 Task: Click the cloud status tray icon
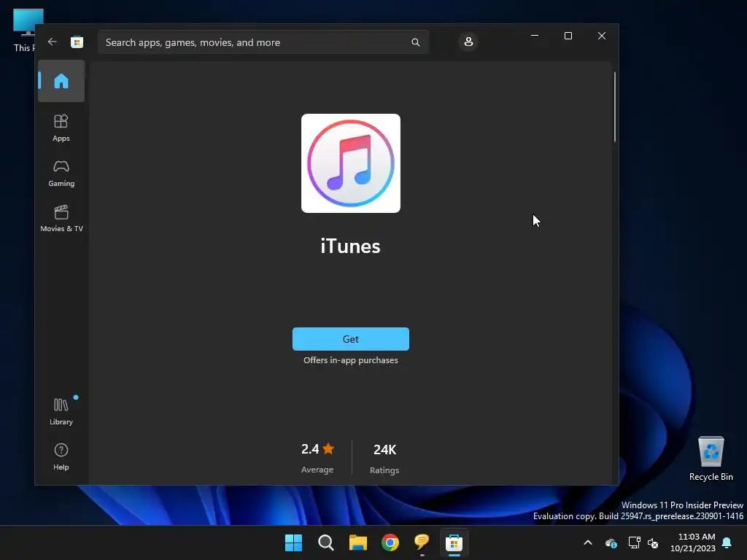point(611,542)
